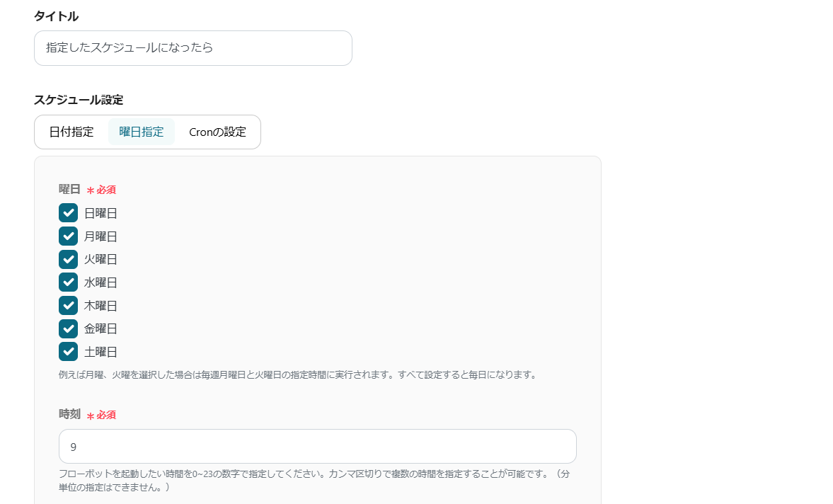This screenshot has height=504, width=833.
Task: Uncheck the 水曜日 (Wednesday) checkbox
Action: click(x=68, y=282)
